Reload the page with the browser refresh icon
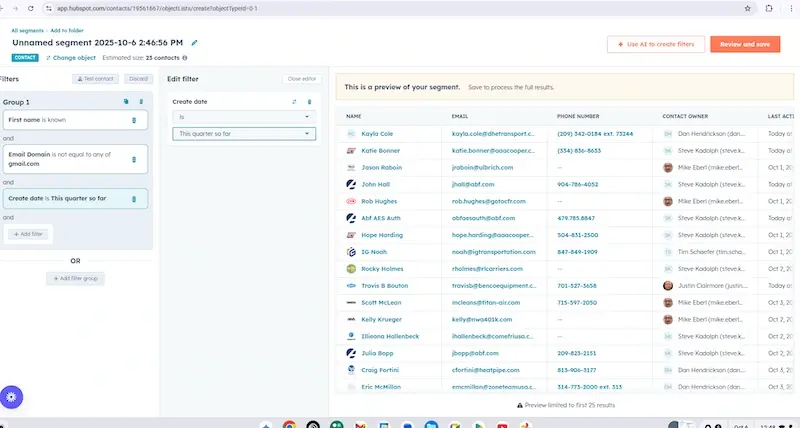 (31, 8)
